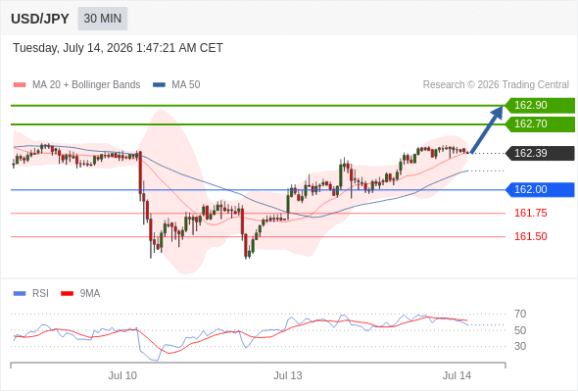The height and width of the screenshot is (392, 578).
Task: Toggle the RSI legend entry
Action: pos(31,294)
